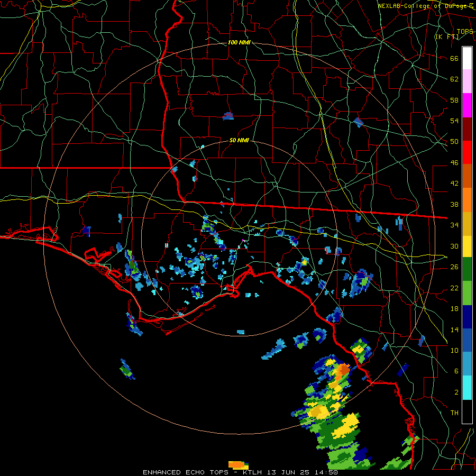Pick the magenta legend color band
This screenshot has width=476, height=476.
click(x=467, y=105)
